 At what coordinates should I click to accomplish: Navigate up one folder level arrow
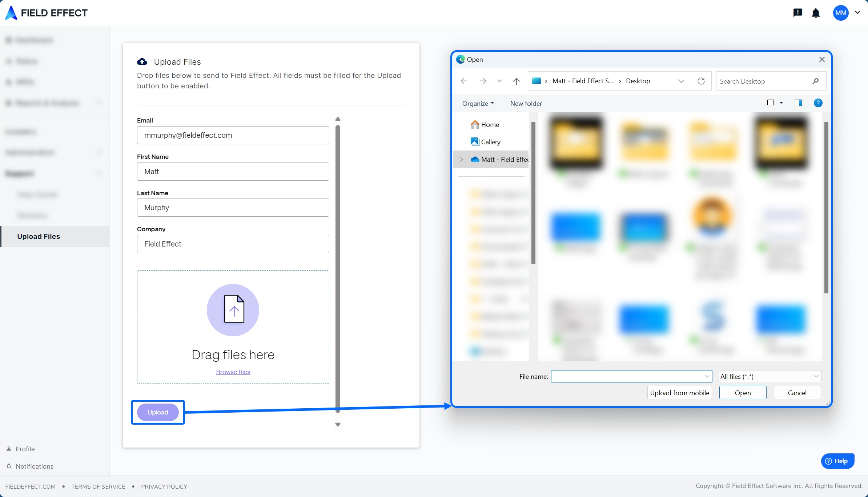tap(516, 81)
